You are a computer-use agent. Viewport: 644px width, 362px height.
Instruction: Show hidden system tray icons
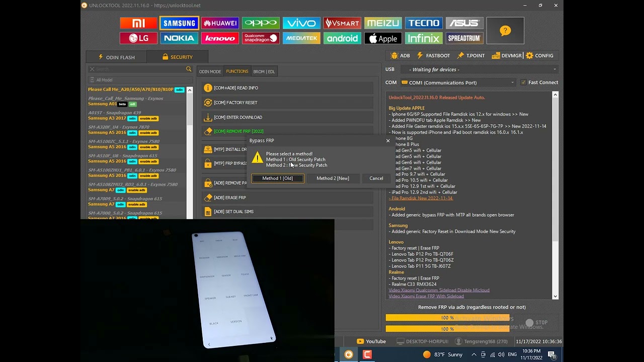(x=474, y=354)
